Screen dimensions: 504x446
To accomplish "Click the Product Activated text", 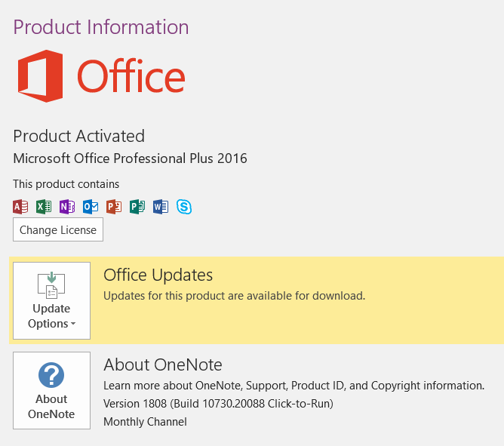I will (x=78, y=137).
